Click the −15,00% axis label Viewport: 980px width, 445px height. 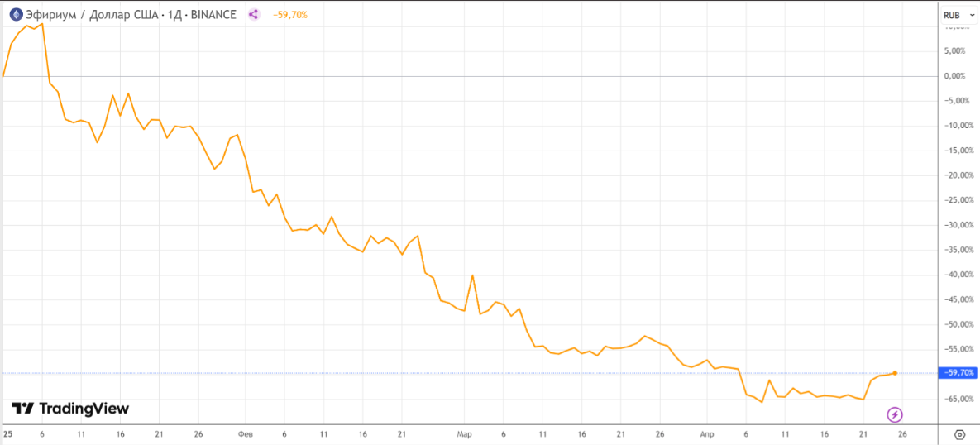958,150
